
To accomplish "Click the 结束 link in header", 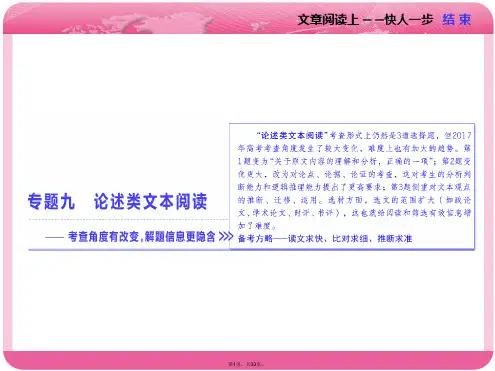I will point(457,20).
